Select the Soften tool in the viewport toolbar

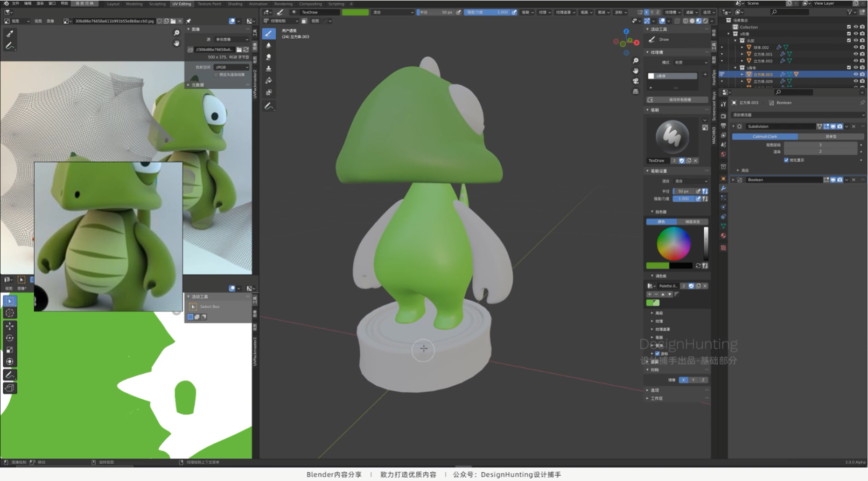(268, 45)
